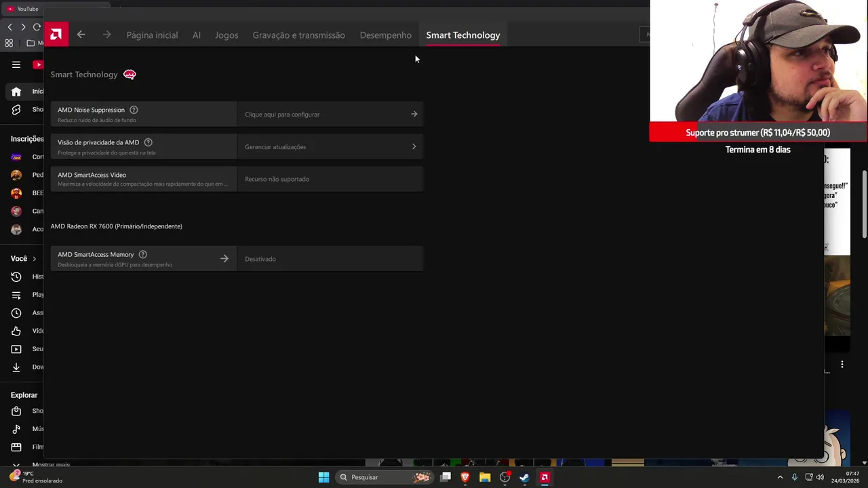
Task: Click the brain icon beside Smart Technology heading
Action: click(x=130, y=75)
